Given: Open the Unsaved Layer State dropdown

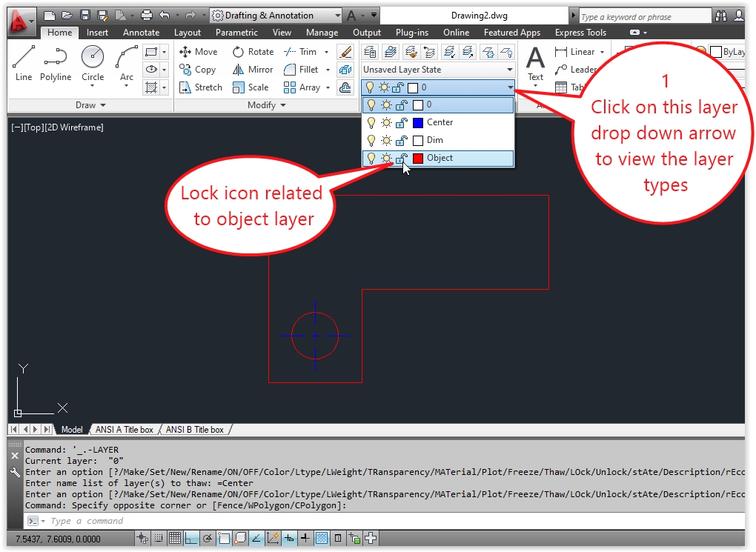Looking at the screenshot, I should tap(508, 69).
